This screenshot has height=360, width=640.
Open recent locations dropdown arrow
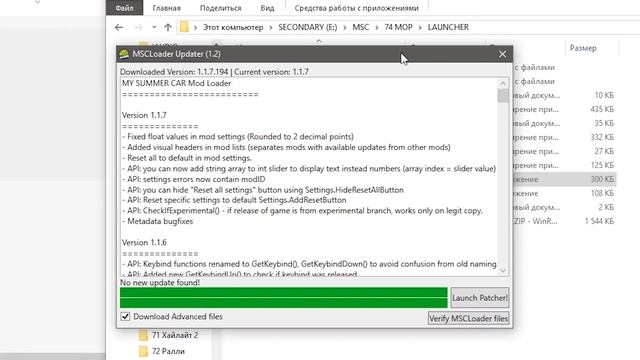154,27
